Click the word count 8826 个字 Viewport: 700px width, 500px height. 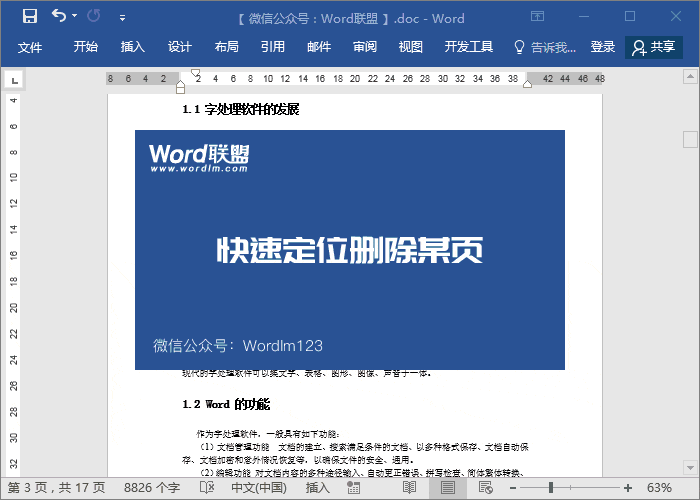tap(152, 488)
